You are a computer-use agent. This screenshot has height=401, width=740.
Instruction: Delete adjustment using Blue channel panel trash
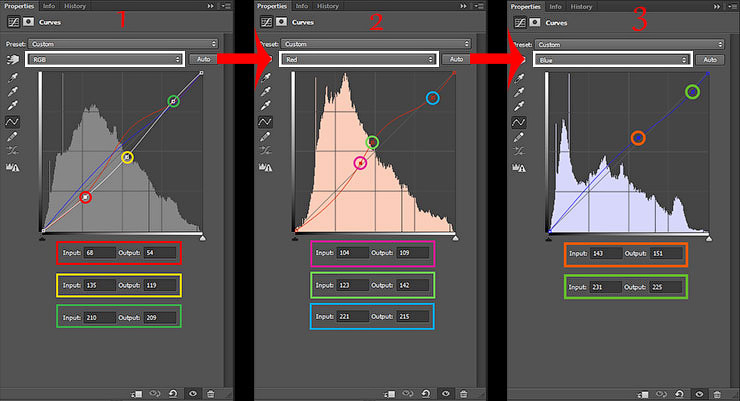tap(717, 394)
